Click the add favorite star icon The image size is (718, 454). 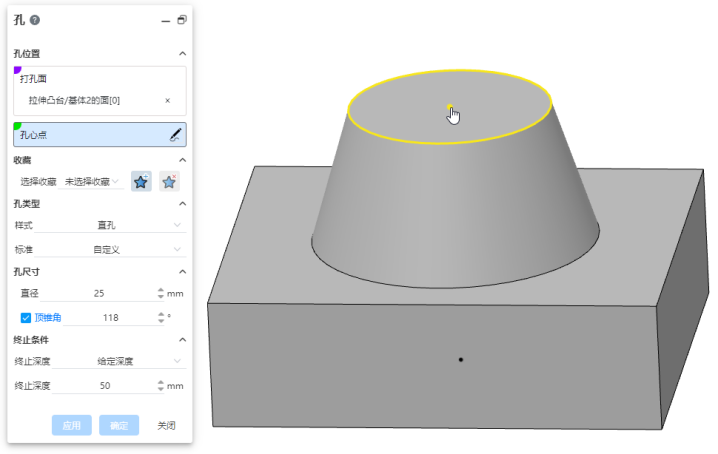tap(141, 181)
